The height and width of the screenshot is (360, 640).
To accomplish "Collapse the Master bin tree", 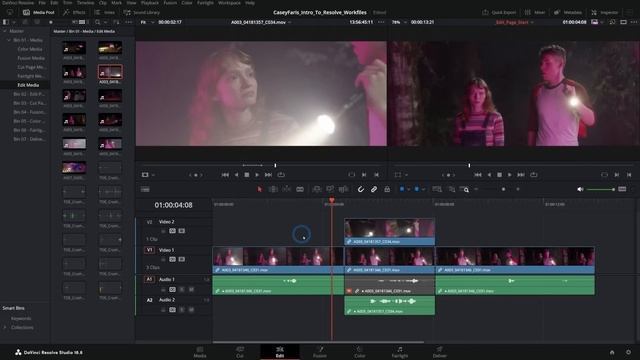I will point(5,31).
